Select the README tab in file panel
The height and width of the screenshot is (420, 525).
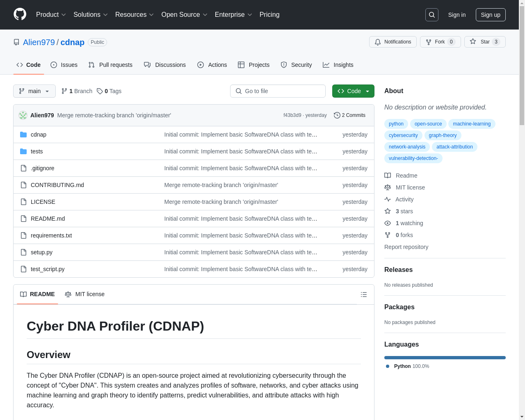[x=37, y=294]
